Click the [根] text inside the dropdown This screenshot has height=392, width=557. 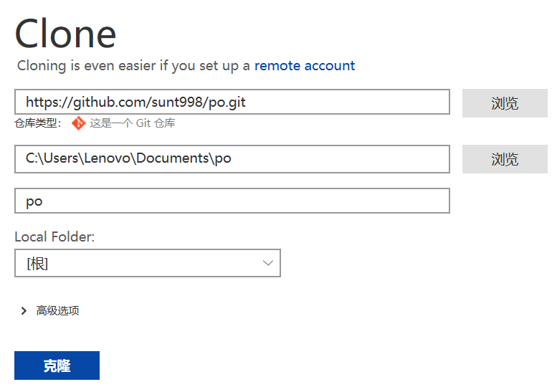click(37, 264)
